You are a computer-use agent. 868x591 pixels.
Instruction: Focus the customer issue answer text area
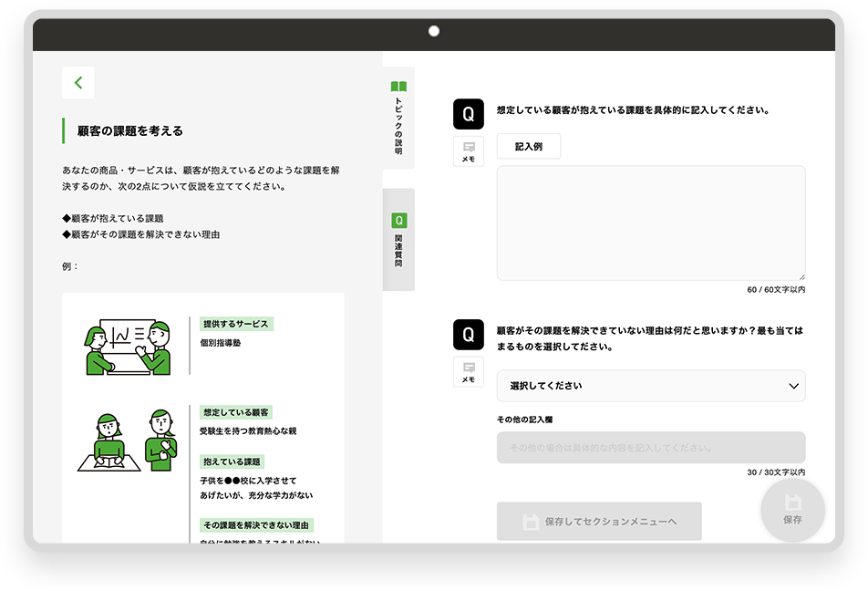651,223
